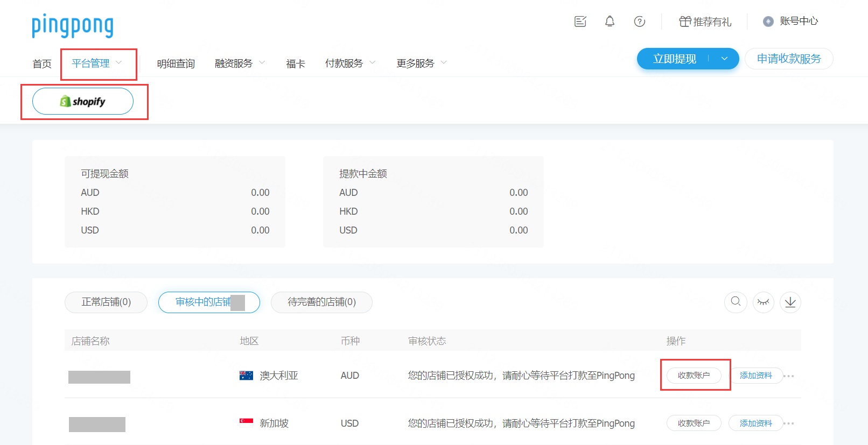Click the help question mark icon
Viewport: 868px width, 445px height.
tap(639, 22)
